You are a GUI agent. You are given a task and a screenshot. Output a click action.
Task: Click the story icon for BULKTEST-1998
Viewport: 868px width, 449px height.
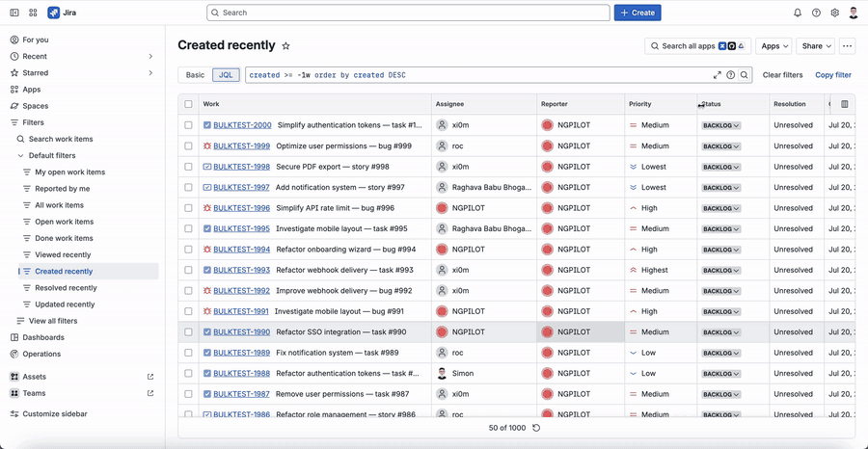207,167
